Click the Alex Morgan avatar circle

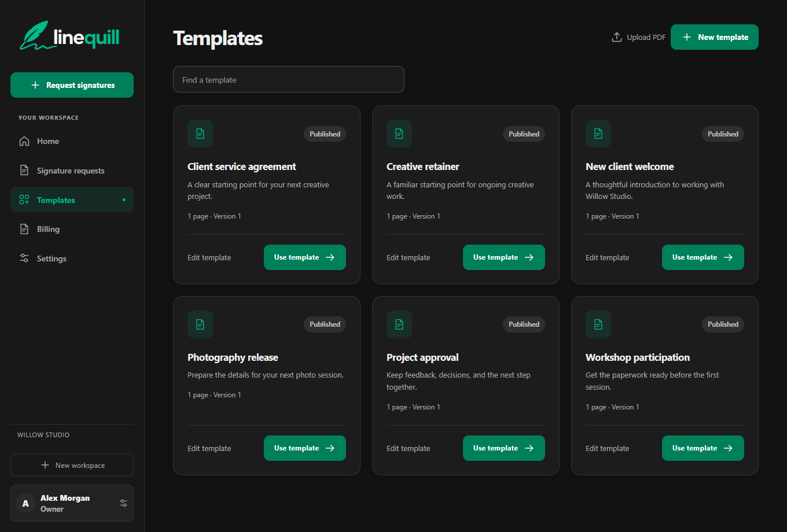point(25,503)
